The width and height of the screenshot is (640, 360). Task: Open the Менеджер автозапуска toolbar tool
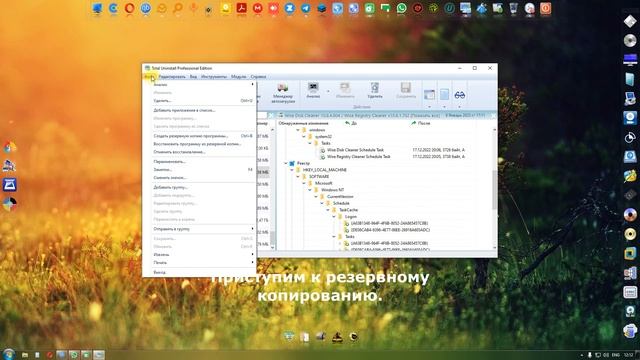283,93
